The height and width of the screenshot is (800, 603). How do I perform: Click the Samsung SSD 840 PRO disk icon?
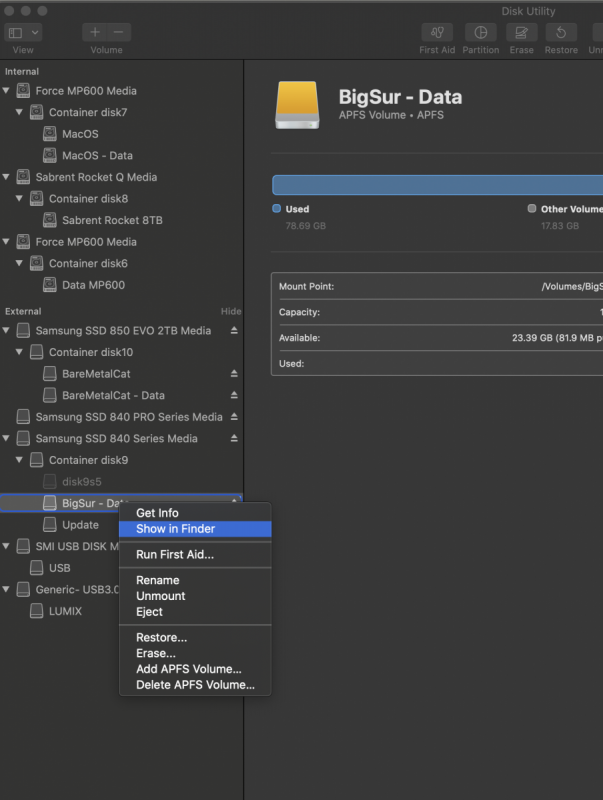point(23,417)
